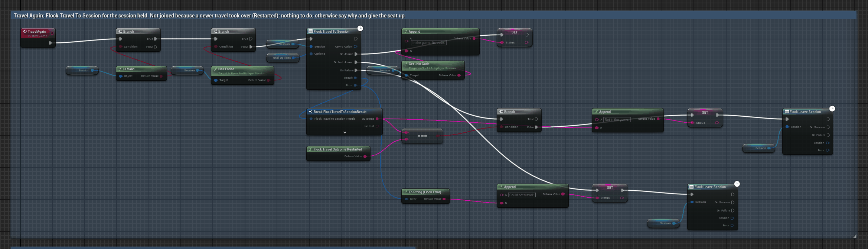Select the Travel Options variable node
The image size is (868, 249).
[283, 58]
